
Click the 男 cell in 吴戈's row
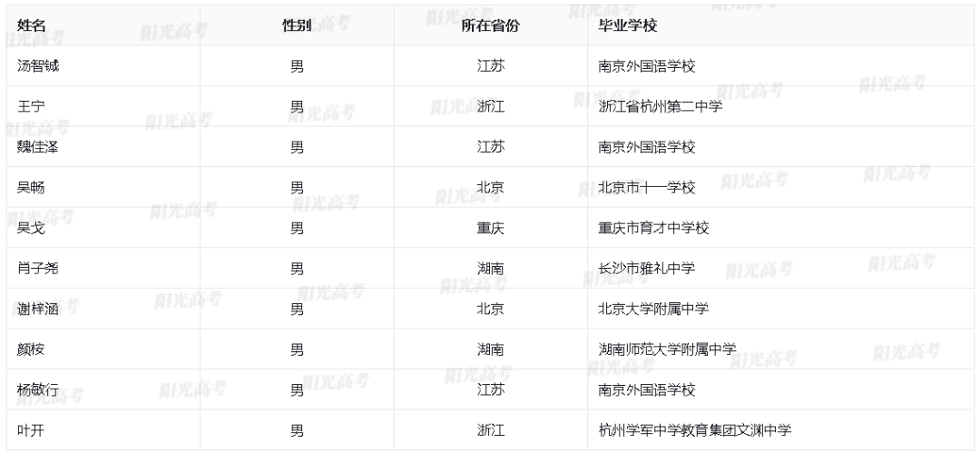(297, 228)
